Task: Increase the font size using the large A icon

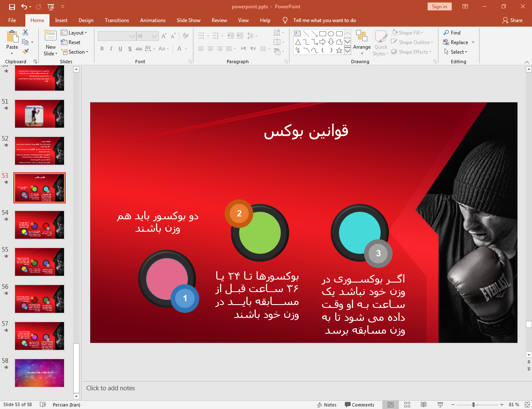Action: 164,36
